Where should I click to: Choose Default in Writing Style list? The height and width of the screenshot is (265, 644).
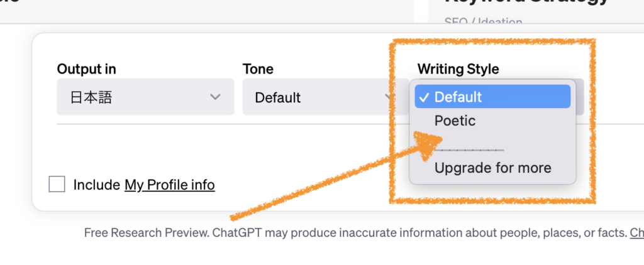pyautogui.click(x=458, y=97)
